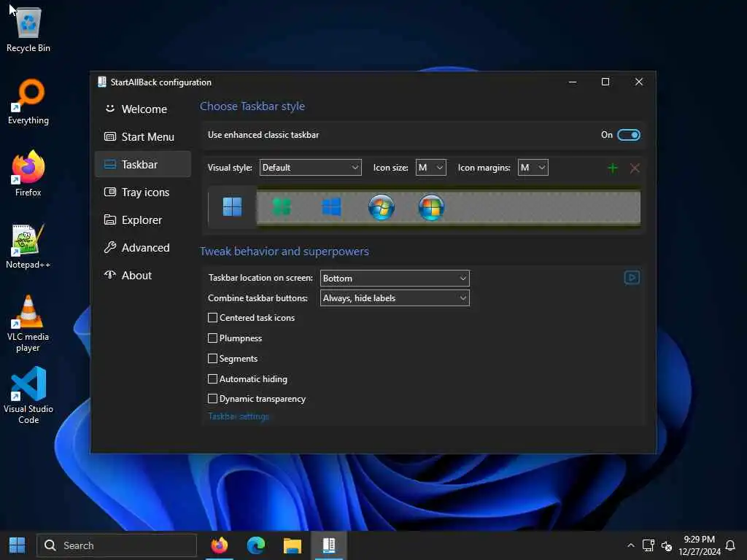The width and height of the screenshot is (747, 560).
Task: Select the Firefox desktop shortcut
Action: click(x=28, y=174)
